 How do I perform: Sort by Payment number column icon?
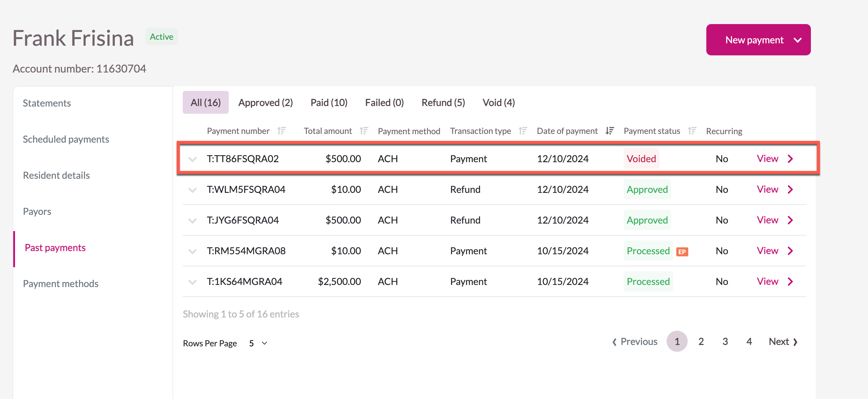click(281, 131)
